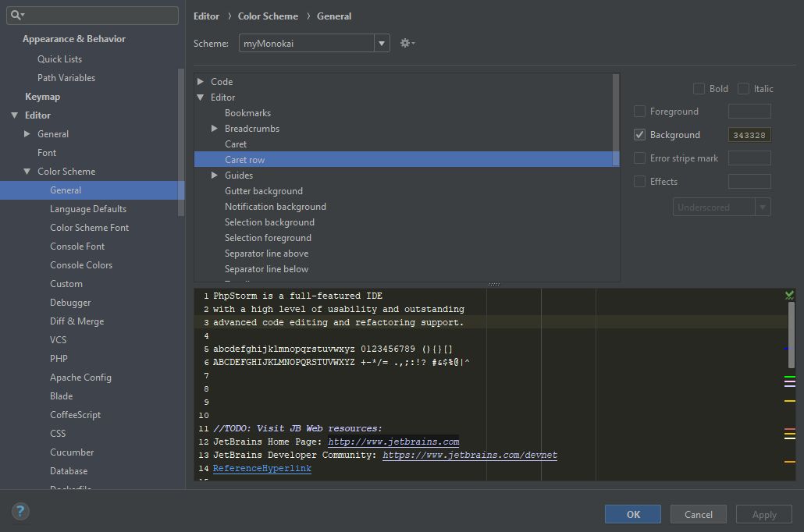
Task: Select the Debugger color settings
Action: (x=70, y=303)
